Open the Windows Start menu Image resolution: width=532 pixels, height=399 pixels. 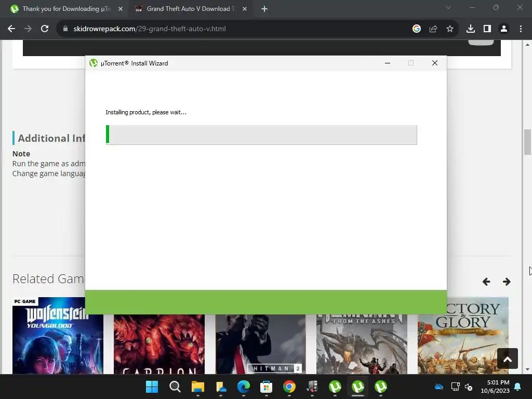(x=152, y=387)
